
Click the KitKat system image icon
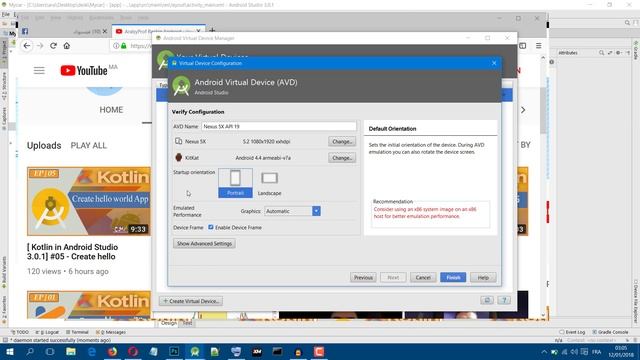tap(178, 158)
